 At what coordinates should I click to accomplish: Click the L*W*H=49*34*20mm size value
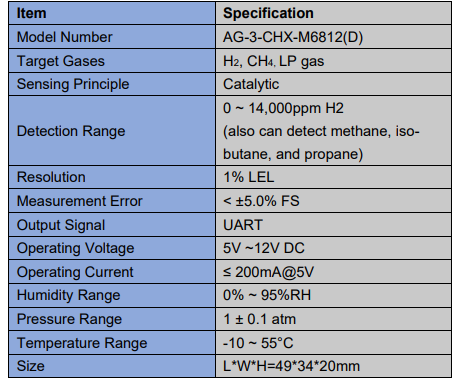[291, 366]
